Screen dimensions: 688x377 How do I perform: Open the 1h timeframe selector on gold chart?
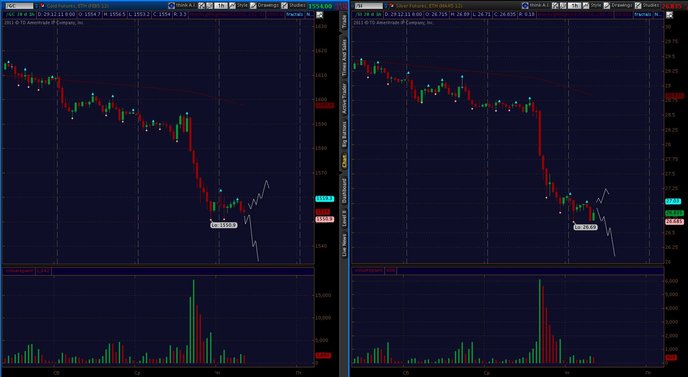pyautogui.click(x=221, y=6)
